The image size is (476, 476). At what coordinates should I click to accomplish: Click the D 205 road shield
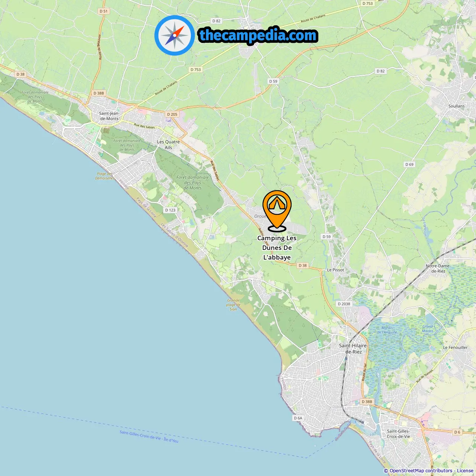coord(172,114)
